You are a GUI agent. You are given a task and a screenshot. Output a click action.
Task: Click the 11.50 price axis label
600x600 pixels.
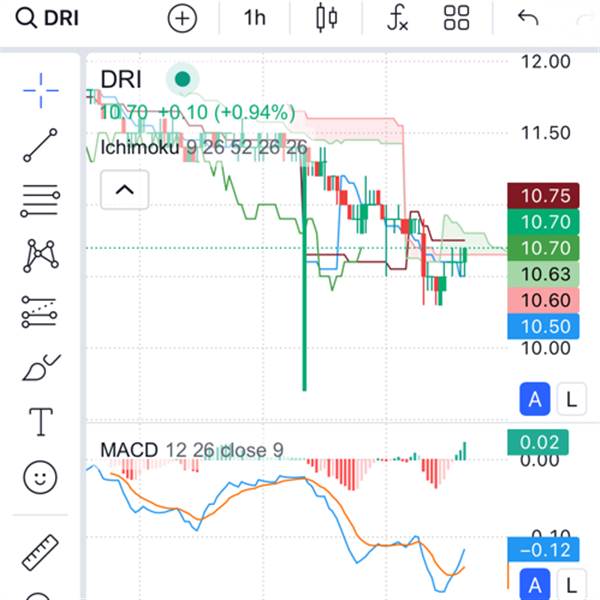(x=546, y=133)
